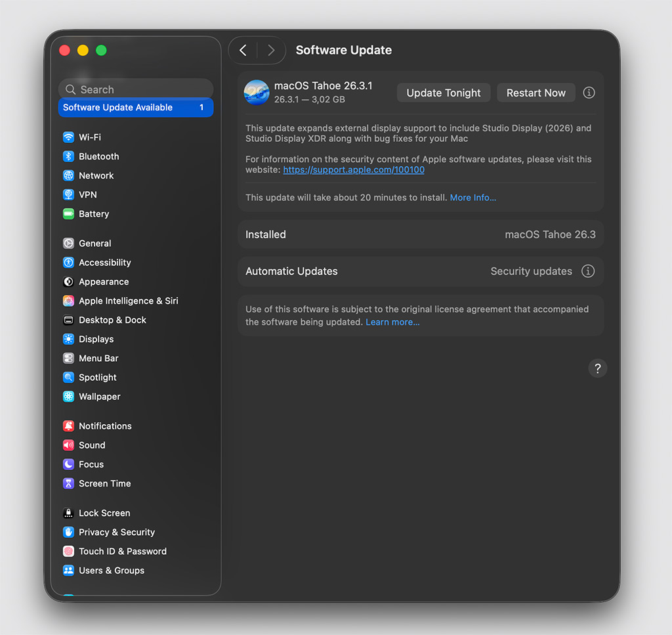This screenshot has width=672, height=635.
Task: Select Desktop & Dock icon
Action: (x=68, y=320)
